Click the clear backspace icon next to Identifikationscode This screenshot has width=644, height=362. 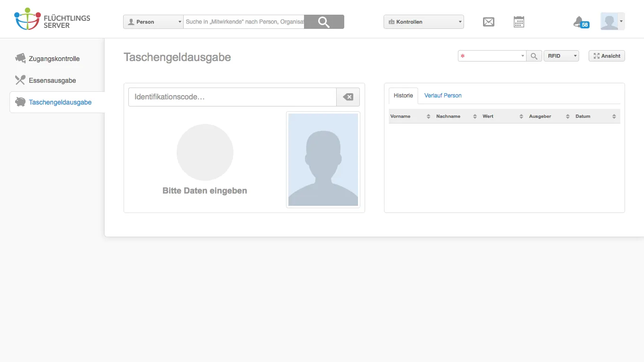click(348, 97)
